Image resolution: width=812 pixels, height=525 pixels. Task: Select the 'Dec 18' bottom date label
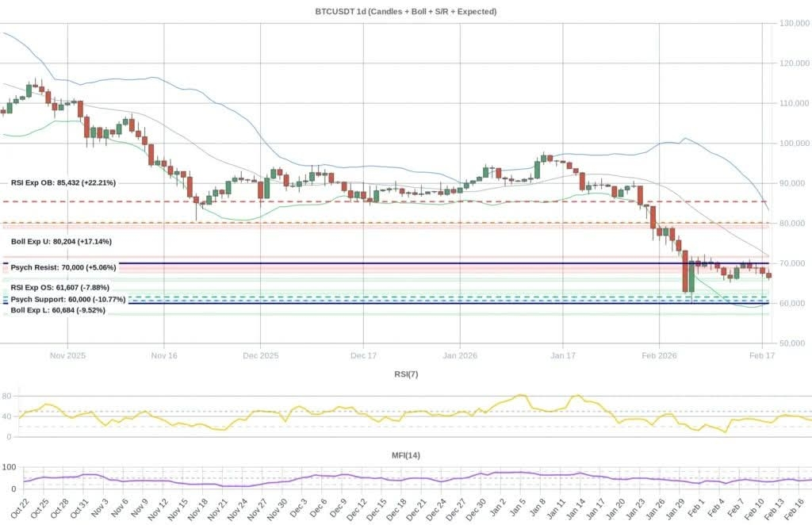(398, 510)
